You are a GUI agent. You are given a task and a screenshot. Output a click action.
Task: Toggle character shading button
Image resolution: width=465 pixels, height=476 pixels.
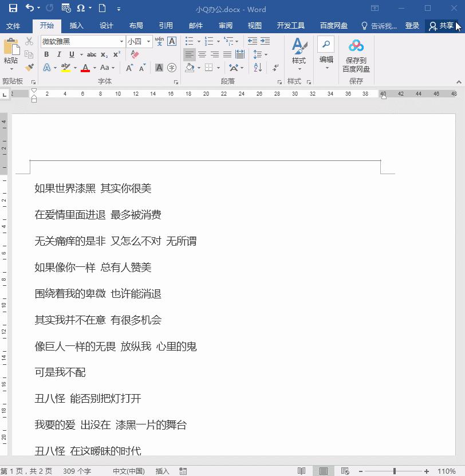point(159,68)
